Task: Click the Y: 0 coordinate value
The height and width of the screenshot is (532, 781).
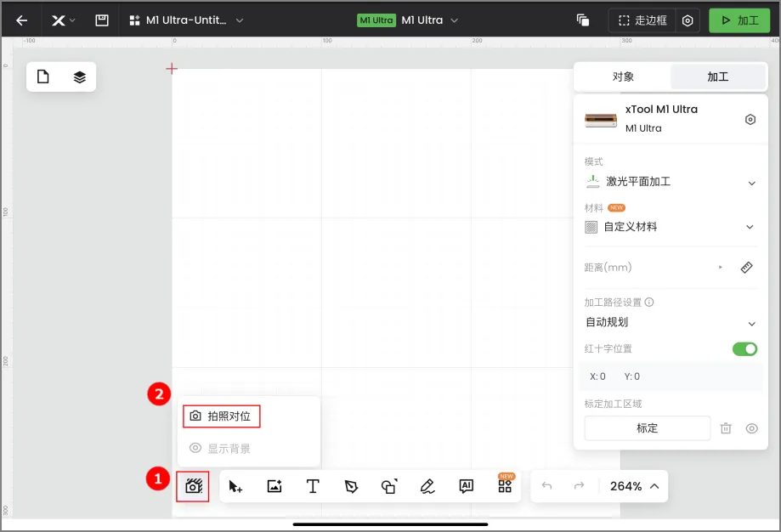Action: click(x=632, y=376)
